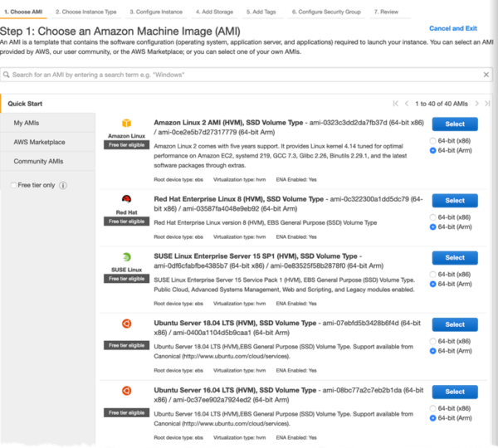Choose 64-bit (Arm) for Ubuntu Server 18.04
This screenshot has width=498, height=448.
432,351
